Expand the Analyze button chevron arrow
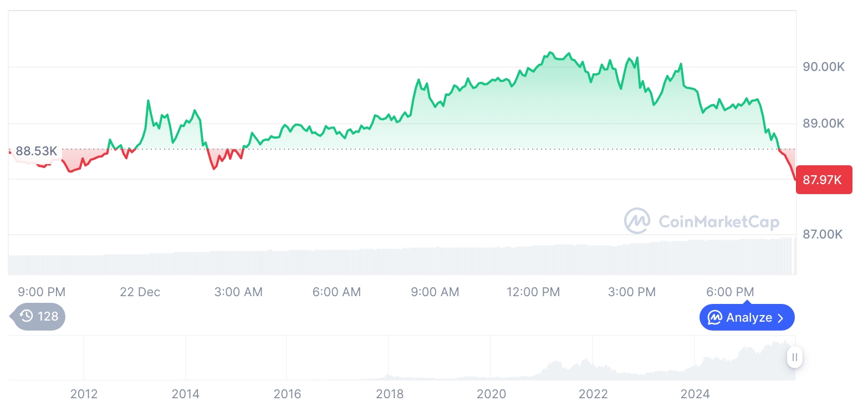The image size is (868, 406). click(780, 318)
